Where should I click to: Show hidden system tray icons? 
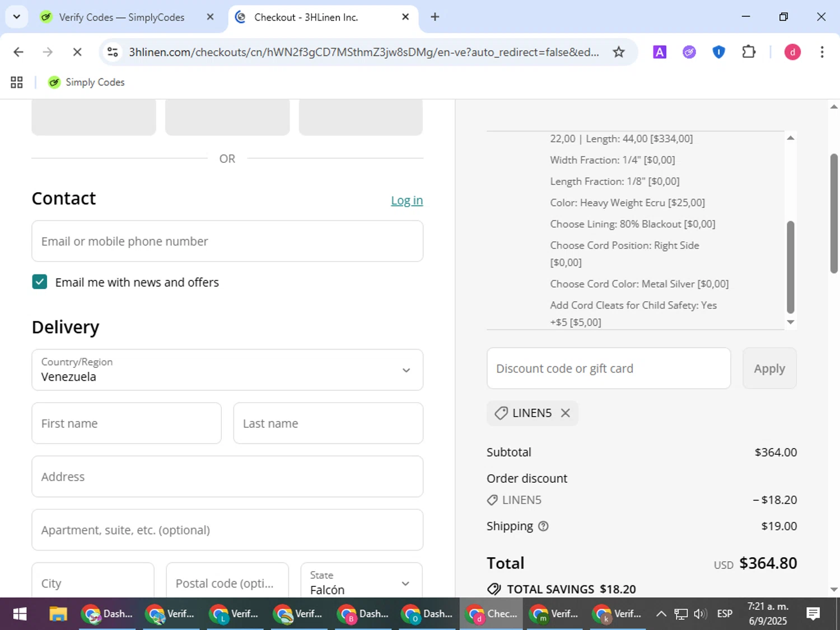[x=661, y=614]
